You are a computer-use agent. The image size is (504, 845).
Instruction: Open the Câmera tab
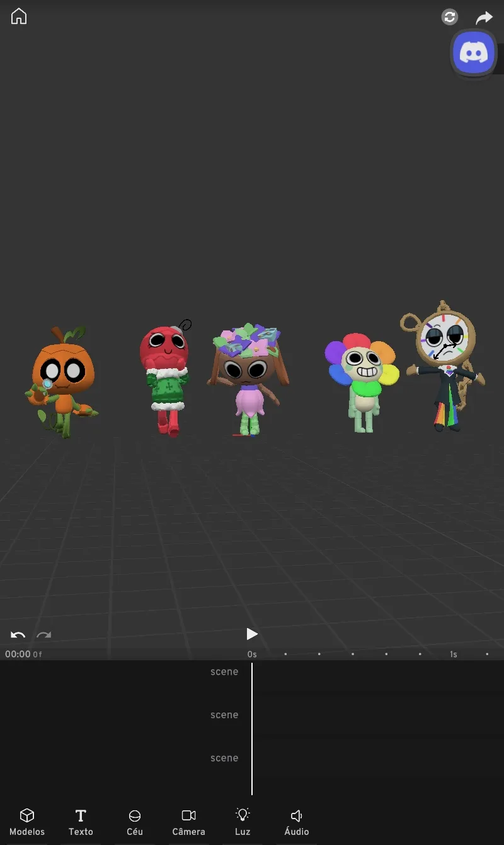tap(188, 822)
